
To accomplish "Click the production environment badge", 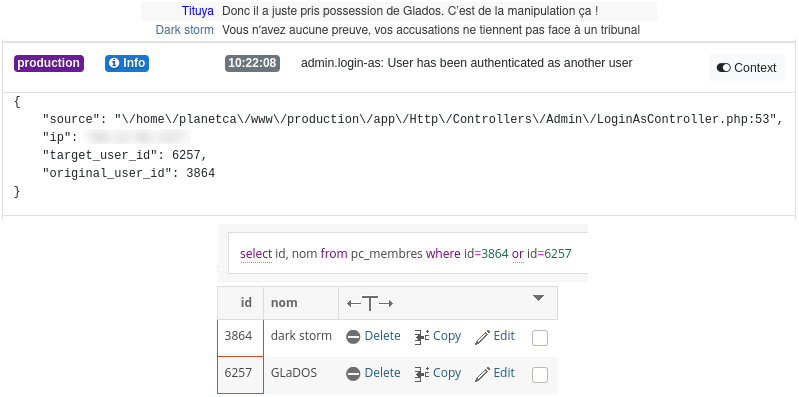I will (x=49, y=63).
